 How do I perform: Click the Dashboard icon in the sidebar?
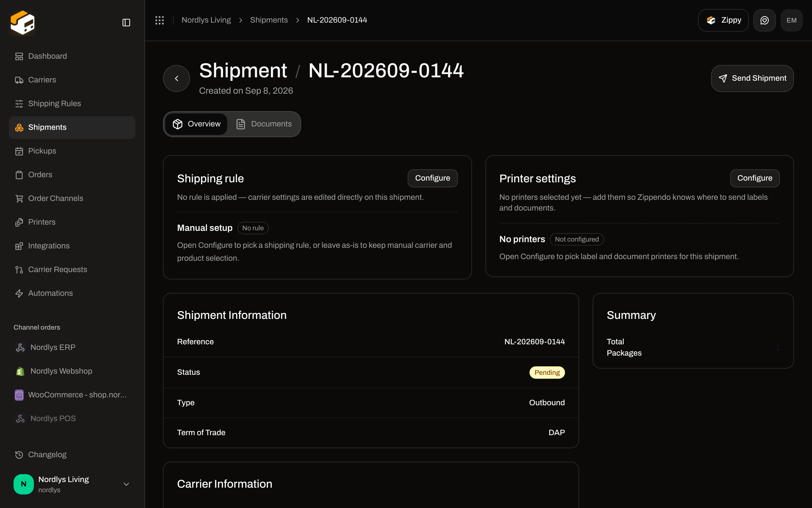19,56
